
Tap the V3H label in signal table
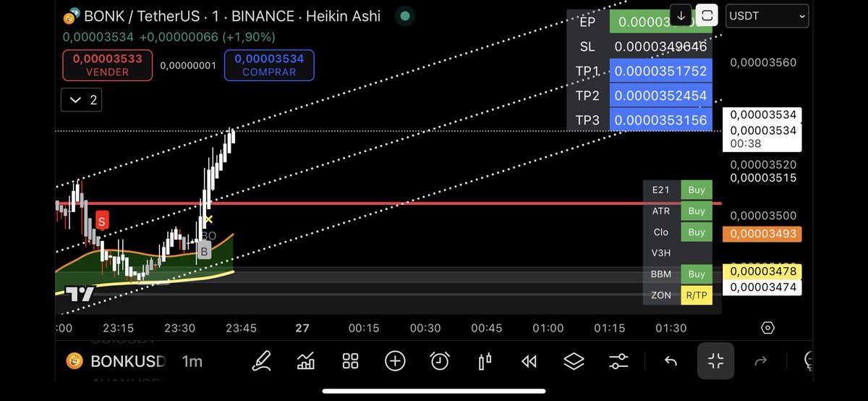[x=661, y=253]
